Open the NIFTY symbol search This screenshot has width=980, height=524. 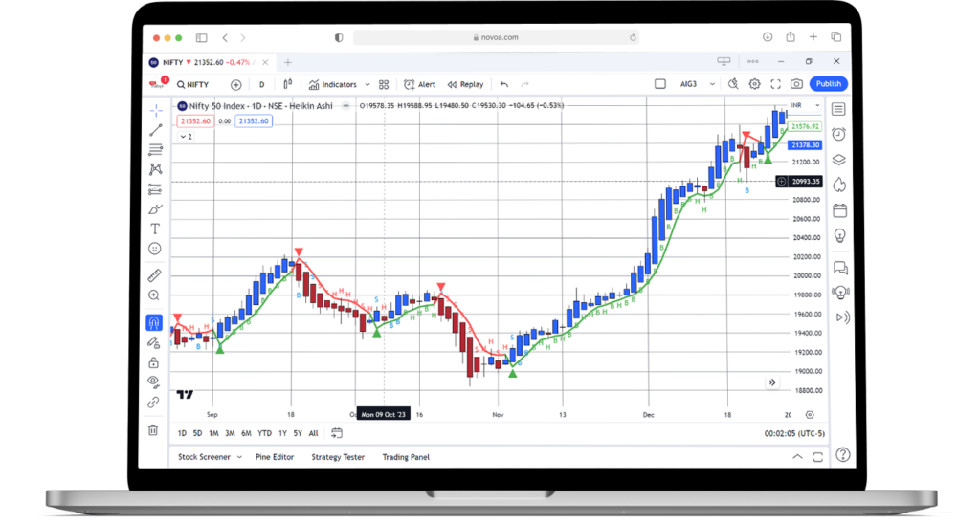point(193,84)
